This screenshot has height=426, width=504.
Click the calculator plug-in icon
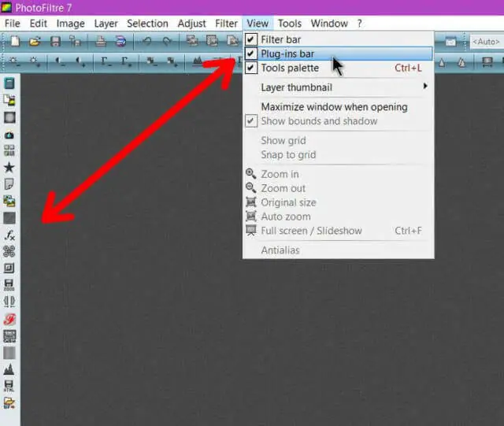(9, 83)
